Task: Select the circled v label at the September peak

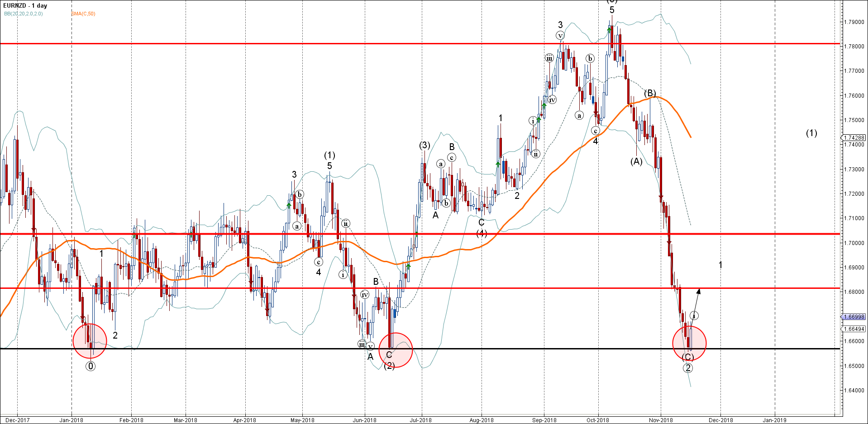Action: [560, 36]
